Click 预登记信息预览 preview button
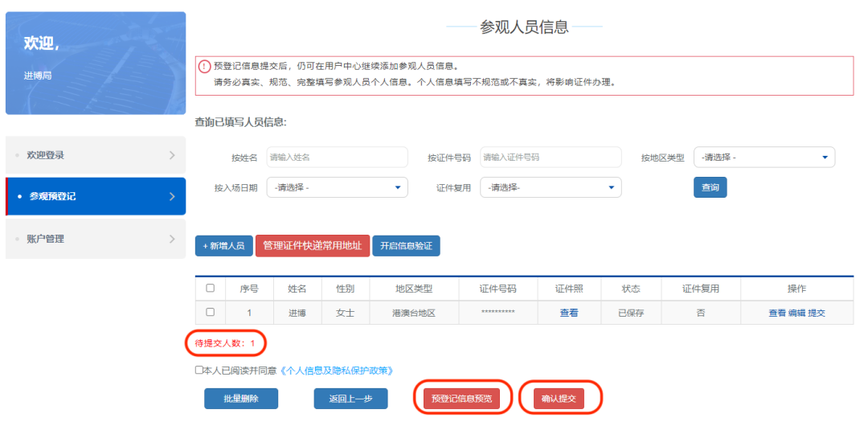 click(462, 399)
